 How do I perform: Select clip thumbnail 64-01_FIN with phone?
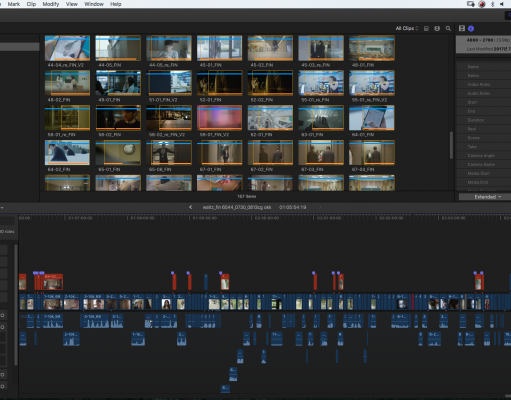[x=372, y=118]
